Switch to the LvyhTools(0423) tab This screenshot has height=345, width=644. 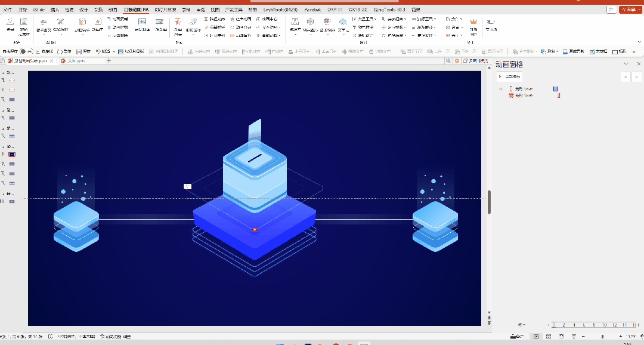click(280, 10)
